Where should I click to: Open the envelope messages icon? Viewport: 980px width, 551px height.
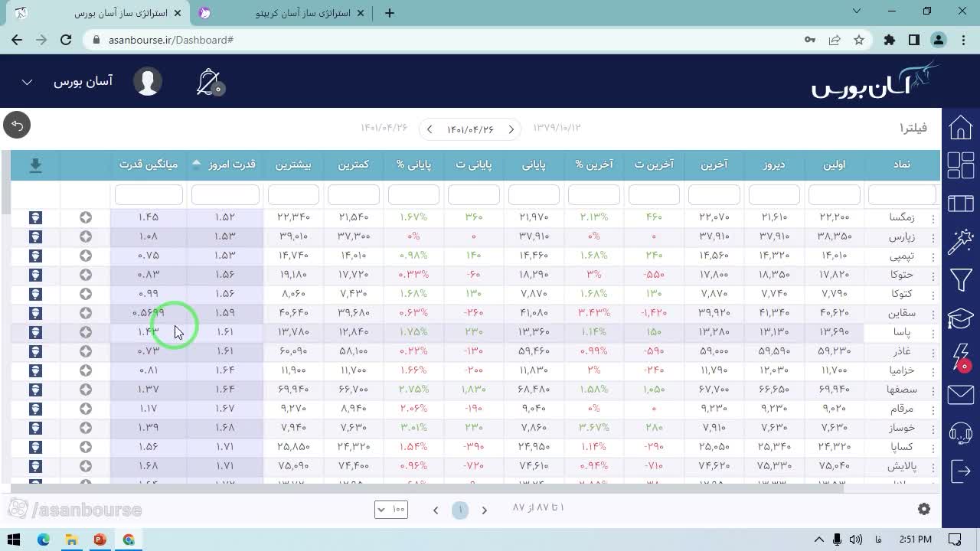coord(960,395)
